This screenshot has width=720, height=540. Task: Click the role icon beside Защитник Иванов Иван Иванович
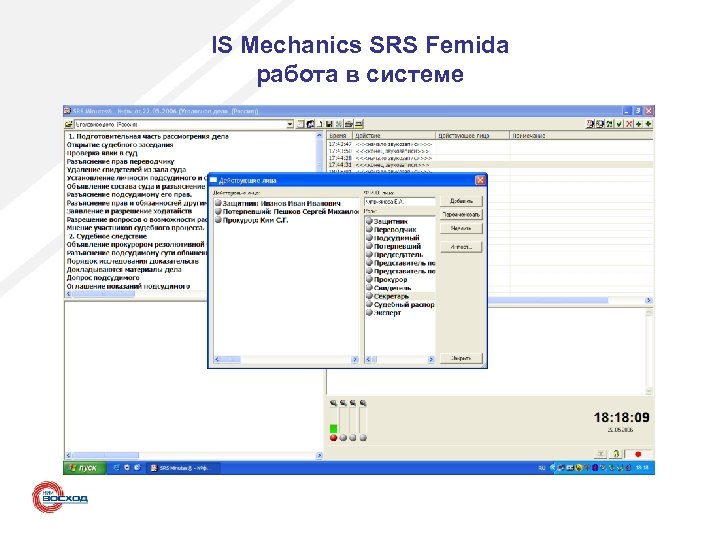point(219,203)
